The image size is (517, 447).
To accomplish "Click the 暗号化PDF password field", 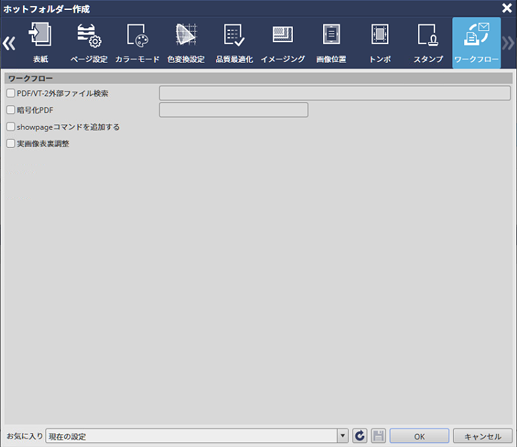I will tap(233, 110).
